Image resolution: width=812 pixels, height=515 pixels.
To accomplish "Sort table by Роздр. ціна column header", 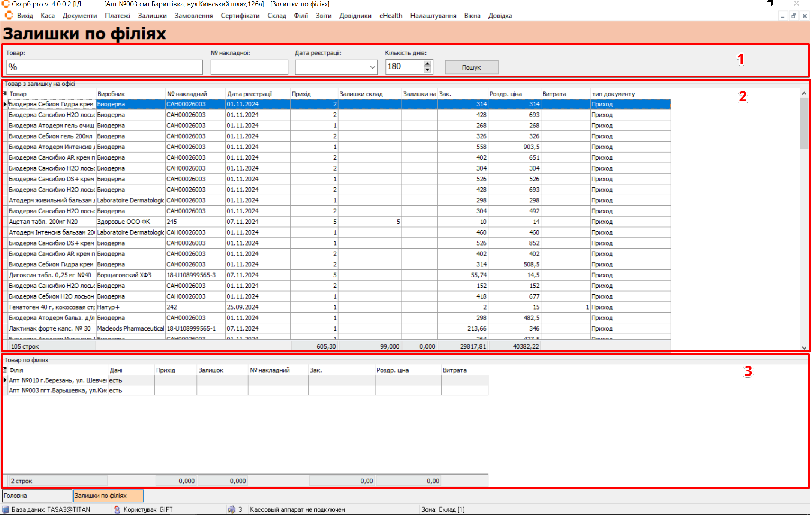I will (x=514, y=94).
